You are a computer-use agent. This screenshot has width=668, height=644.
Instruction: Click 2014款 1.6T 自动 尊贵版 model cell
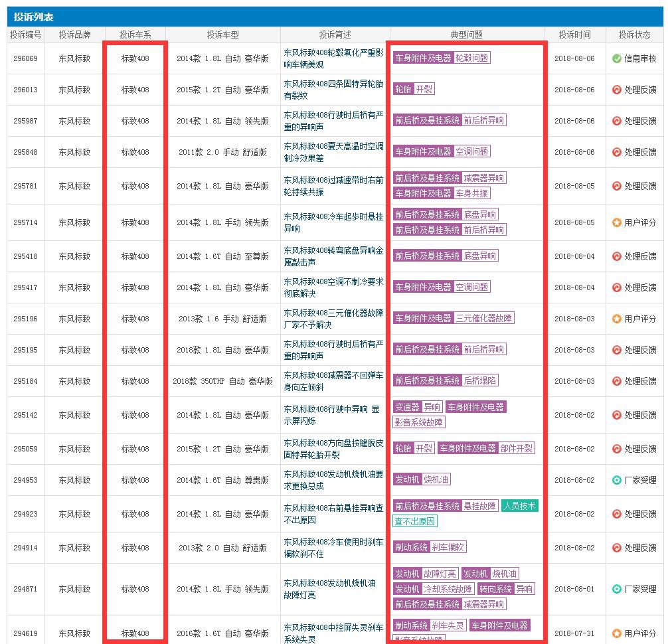point(223,480)
